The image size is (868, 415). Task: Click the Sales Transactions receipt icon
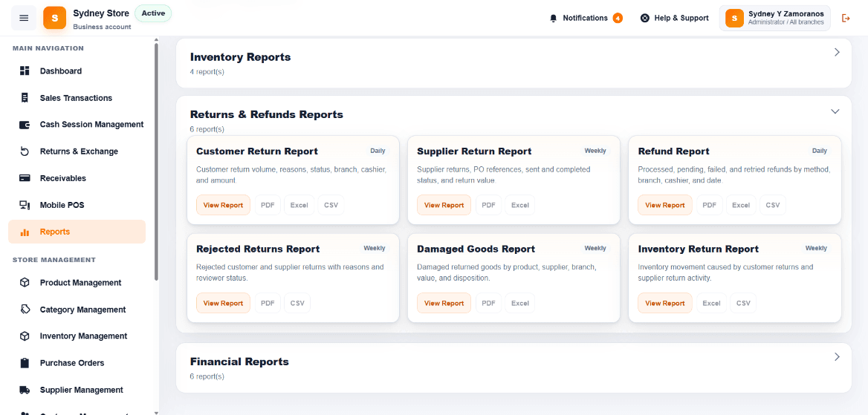tap(25, 98)
